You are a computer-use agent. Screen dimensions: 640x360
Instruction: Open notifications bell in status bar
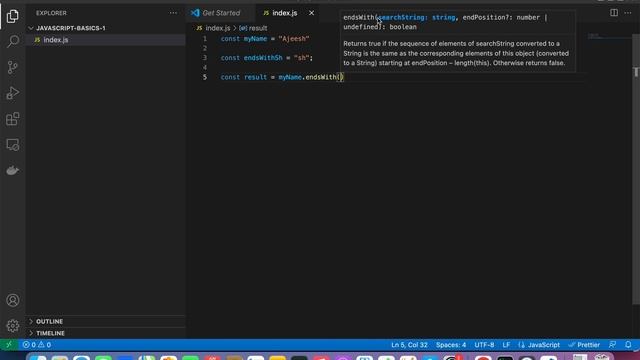pos(628,345)
